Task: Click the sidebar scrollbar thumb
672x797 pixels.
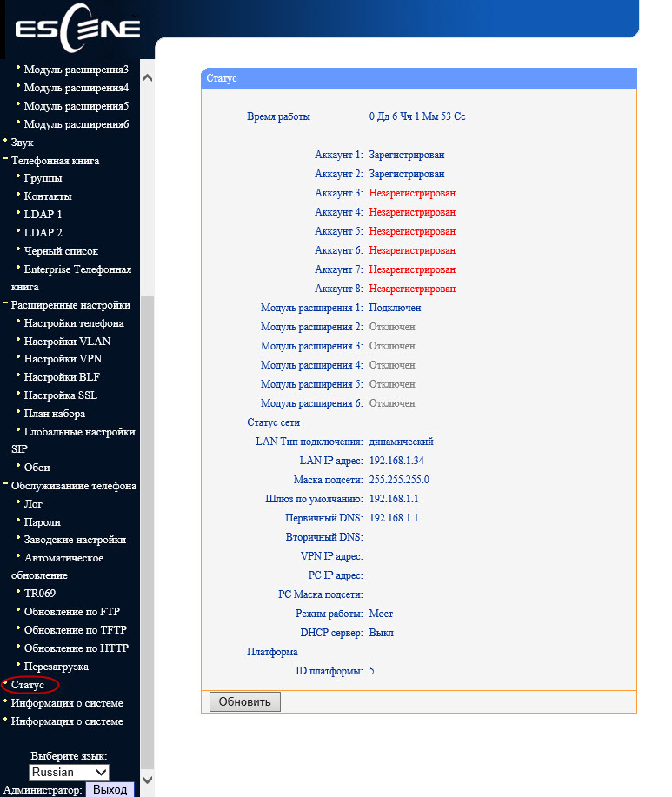Action: [148, 531]
